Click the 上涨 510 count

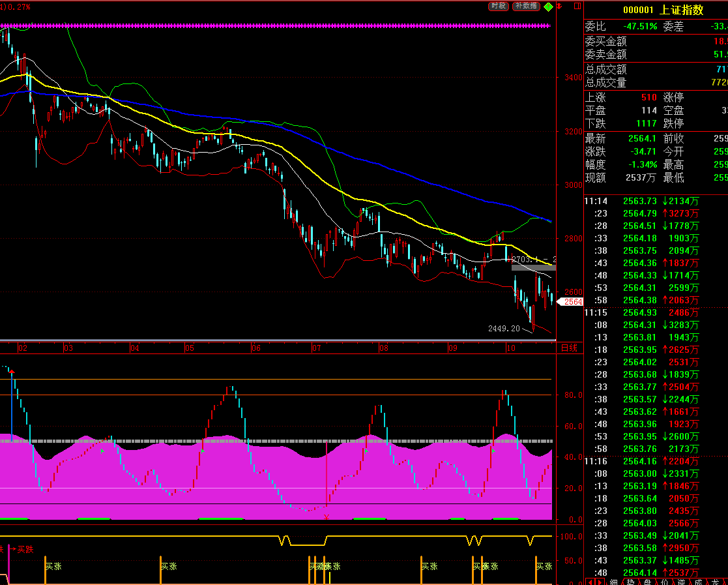(649, 98)
